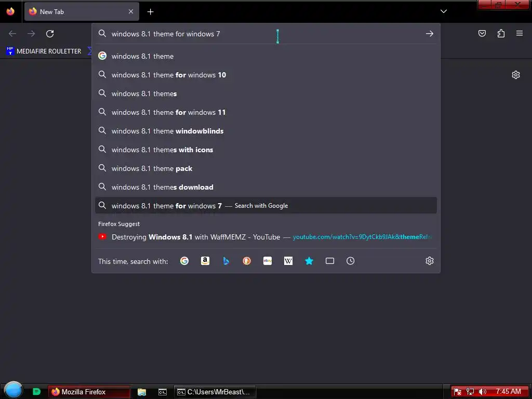Image resolution: width=532 pixels, height=399 pixels.
Task: Search in History clock icon
Action: [x=351, y=261]
